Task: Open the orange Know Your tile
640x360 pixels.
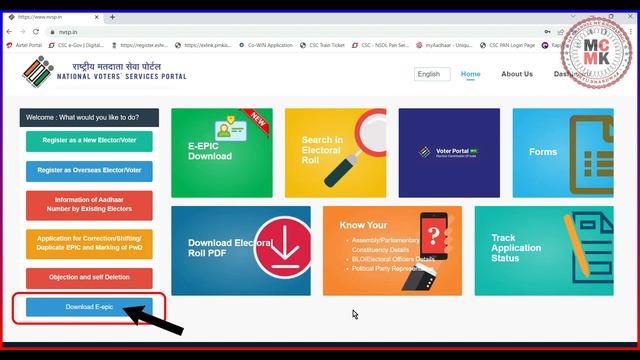Action: (392, 251)
